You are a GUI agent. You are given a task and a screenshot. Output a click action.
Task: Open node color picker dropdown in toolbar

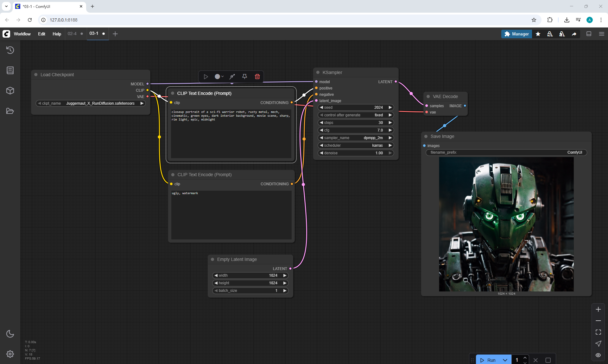click(219, 77)
